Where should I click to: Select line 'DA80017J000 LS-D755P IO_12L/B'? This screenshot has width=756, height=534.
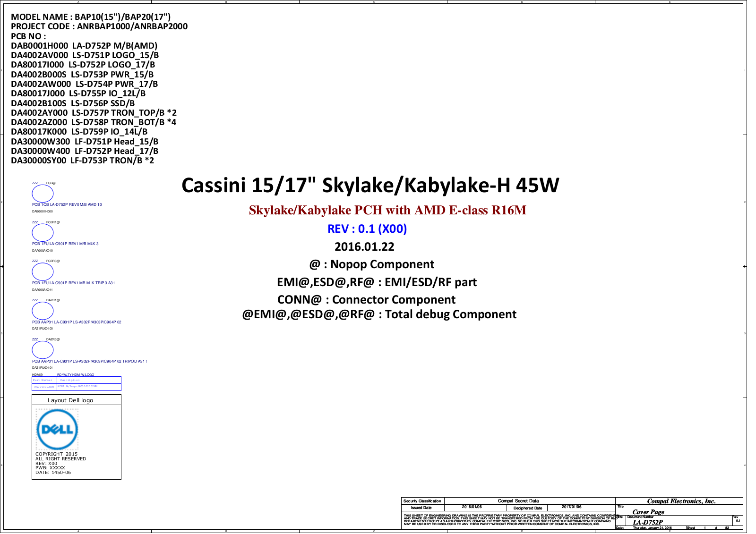click(78, 93)
